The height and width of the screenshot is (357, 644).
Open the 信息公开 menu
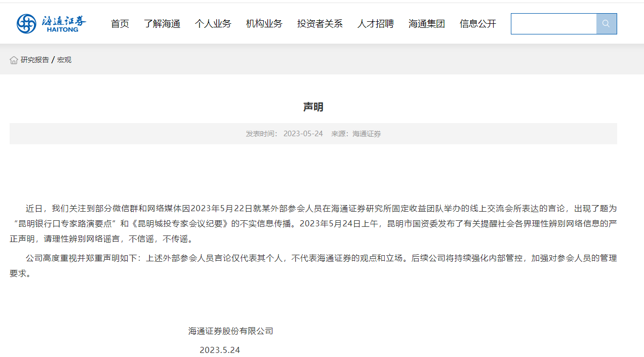478,24
